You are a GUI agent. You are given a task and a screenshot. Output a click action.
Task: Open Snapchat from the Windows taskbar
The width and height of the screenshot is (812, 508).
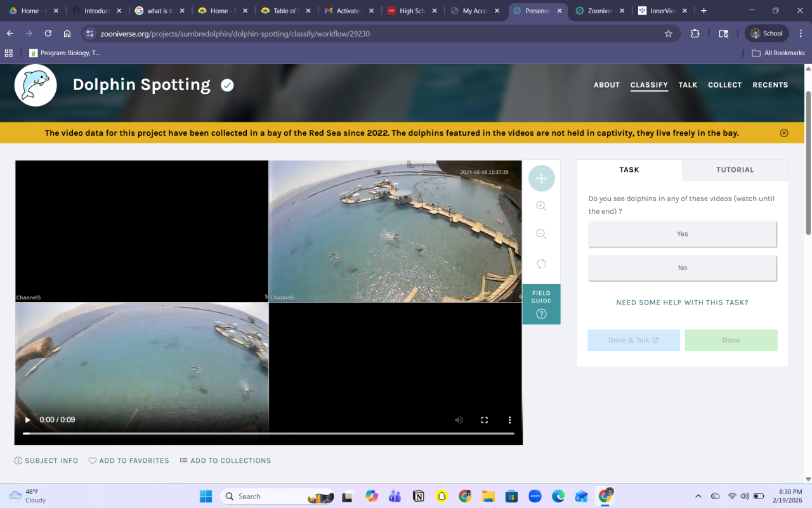(442, 496)
